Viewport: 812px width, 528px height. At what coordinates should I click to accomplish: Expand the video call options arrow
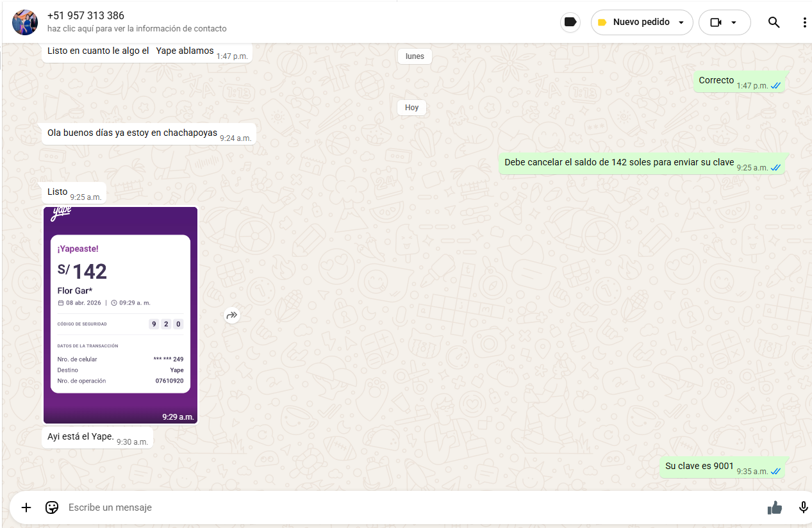pos(734,22)
